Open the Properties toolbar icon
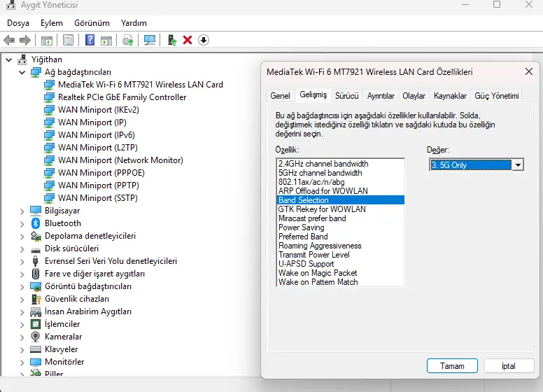Screen dimensions: 543x392 click(x=68, y=40)
